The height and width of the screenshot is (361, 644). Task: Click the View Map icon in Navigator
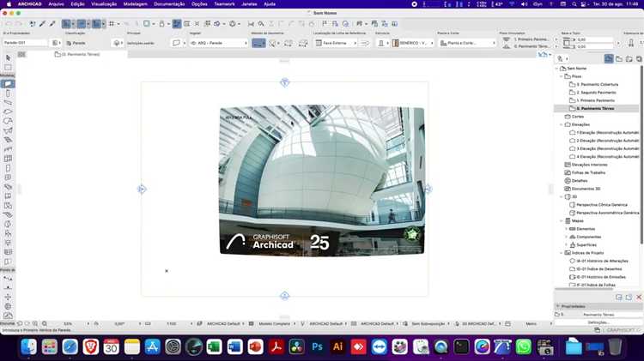pos(619,58)
